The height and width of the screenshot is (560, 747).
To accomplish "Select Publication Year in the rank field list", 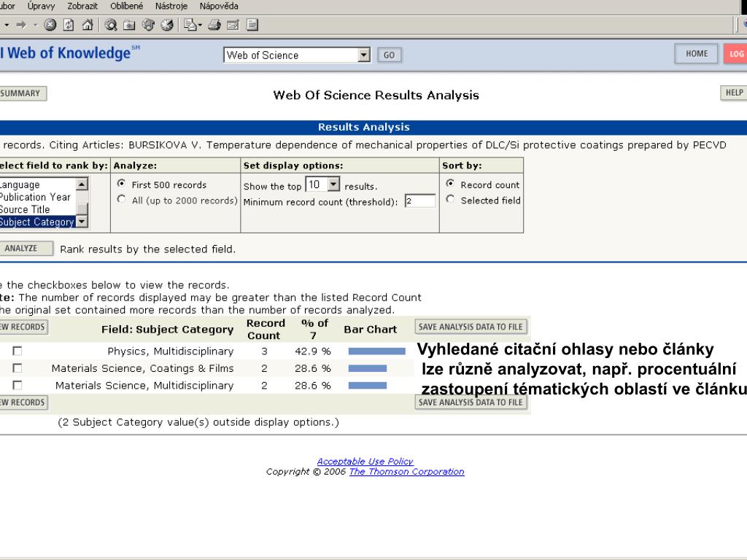I will (38, 197).
